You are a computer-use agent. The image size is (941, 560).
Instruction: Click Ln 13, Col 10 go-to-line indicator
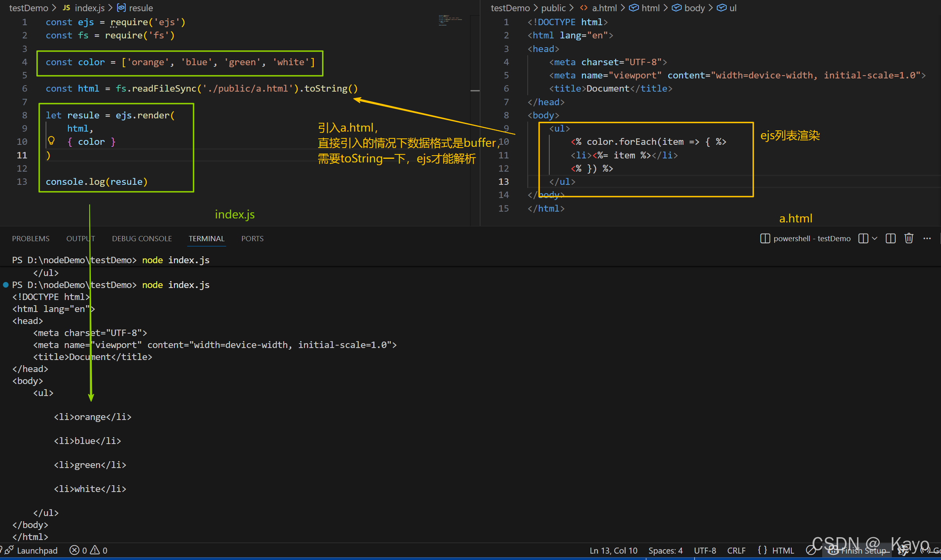click(x=613, y=550)
